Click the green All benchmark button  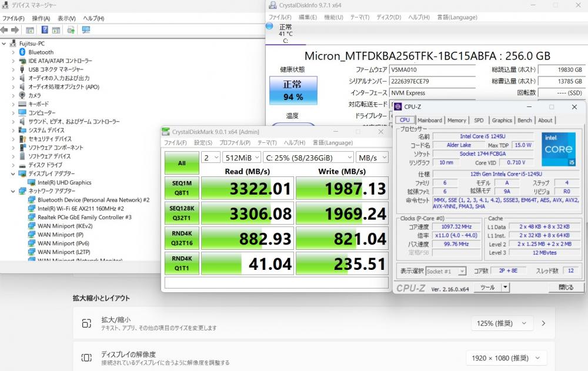coord(182,163)
